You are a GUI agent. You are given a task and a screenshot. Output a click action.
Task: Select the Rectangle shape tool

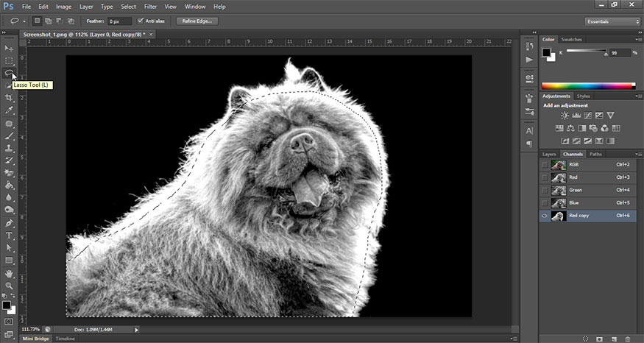tap(9, 261)
